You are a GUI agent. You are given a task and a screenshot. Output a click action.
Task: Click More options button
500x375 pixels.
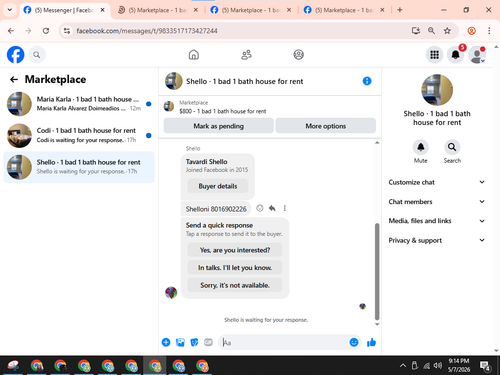pyautogui.click(x=326, y=126)
